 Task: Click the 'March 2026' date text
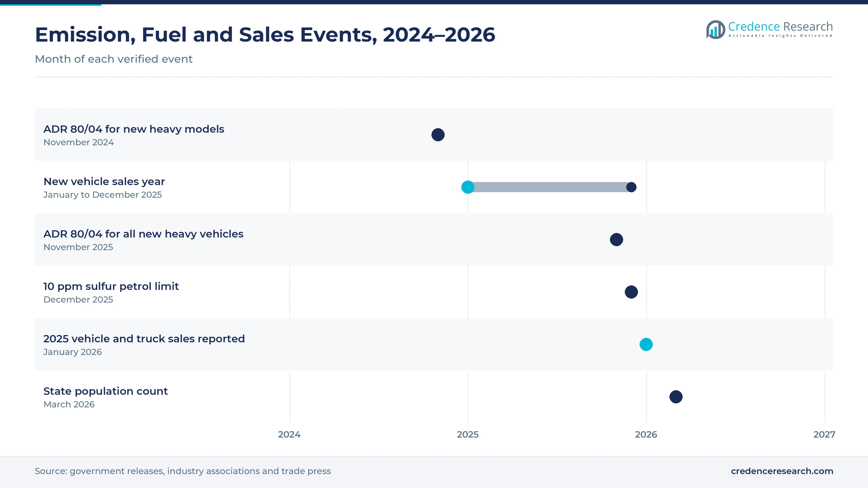pos(69,404)
